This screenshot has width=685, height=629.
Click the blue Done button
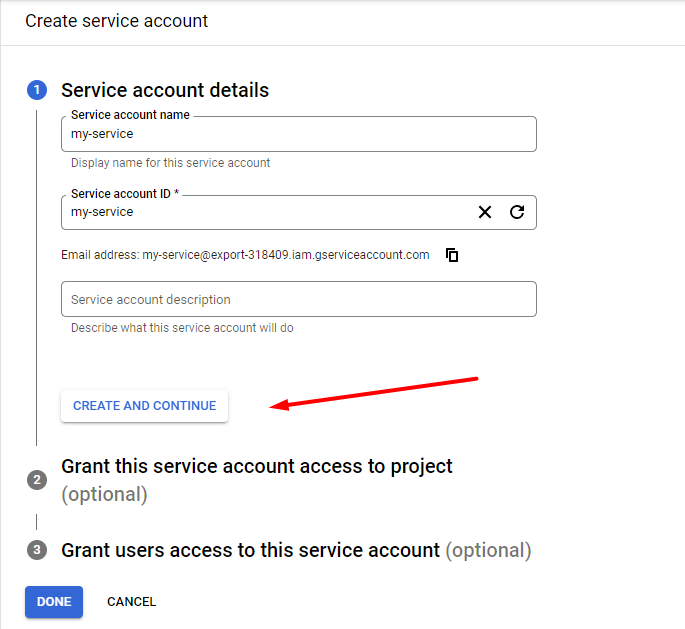54,602
